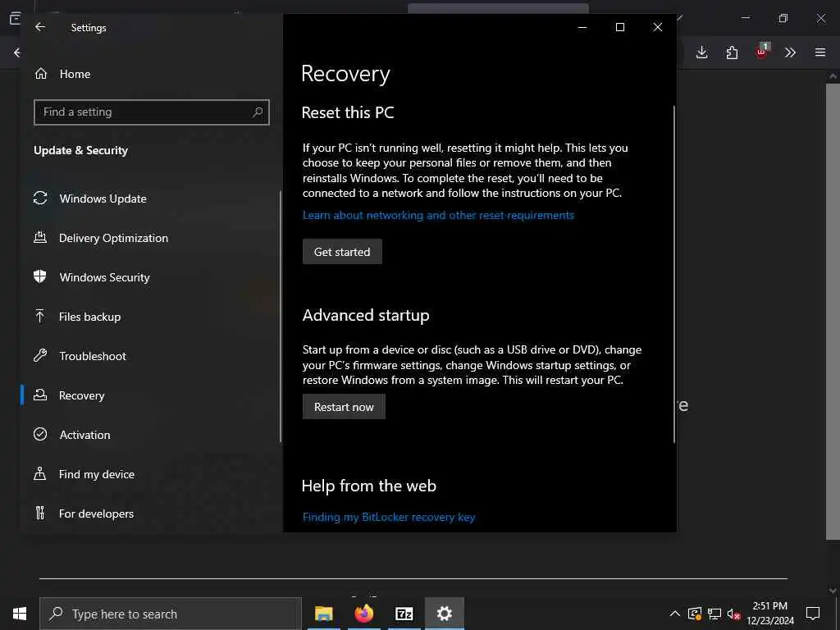The image size is (840, 630).
Task: Open Firefox downloads arrow icon
Action: tap(702, 52)
